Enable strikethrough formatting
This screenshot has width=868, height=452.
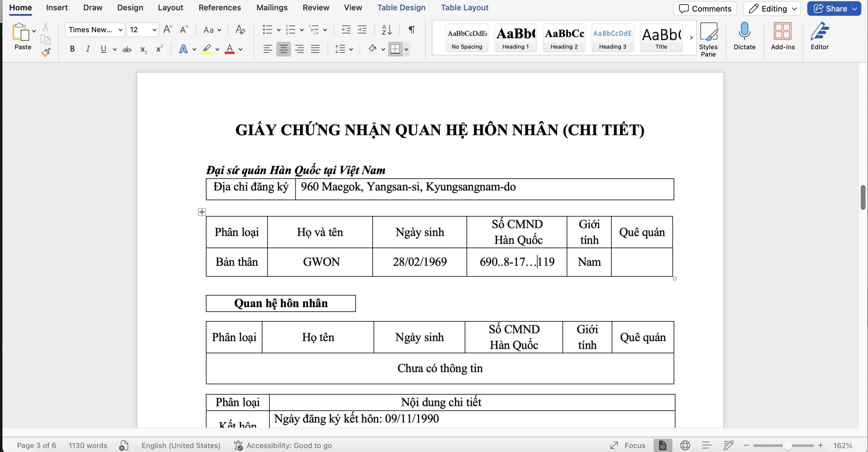(x=126, y=49)
